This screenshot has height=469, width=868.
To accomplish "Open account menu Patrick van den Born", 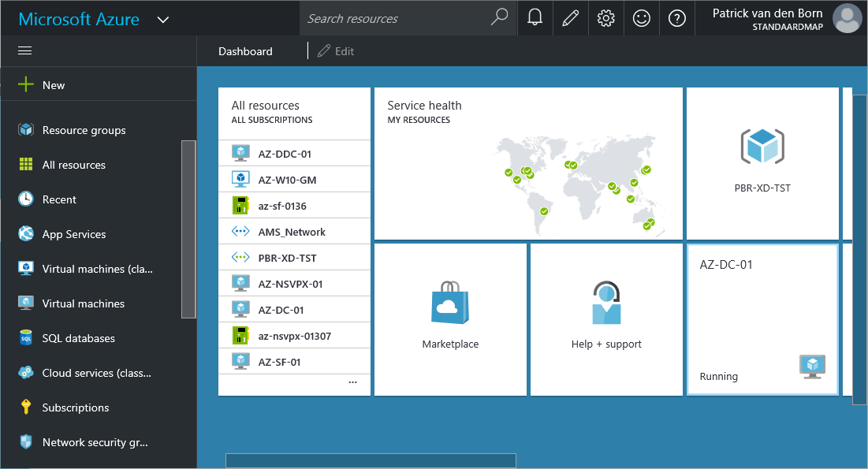I will click(x=767, y=18).
